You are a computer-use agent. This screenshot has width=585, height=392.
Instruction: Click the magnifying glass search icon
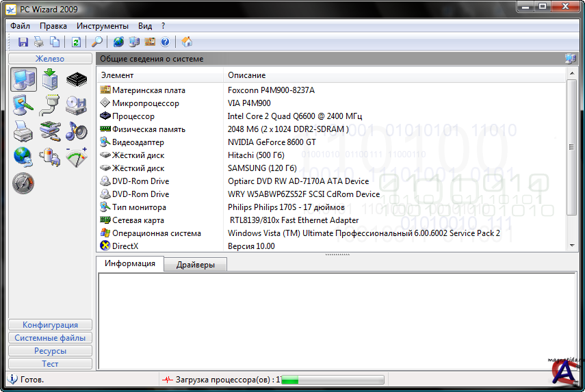97,42
